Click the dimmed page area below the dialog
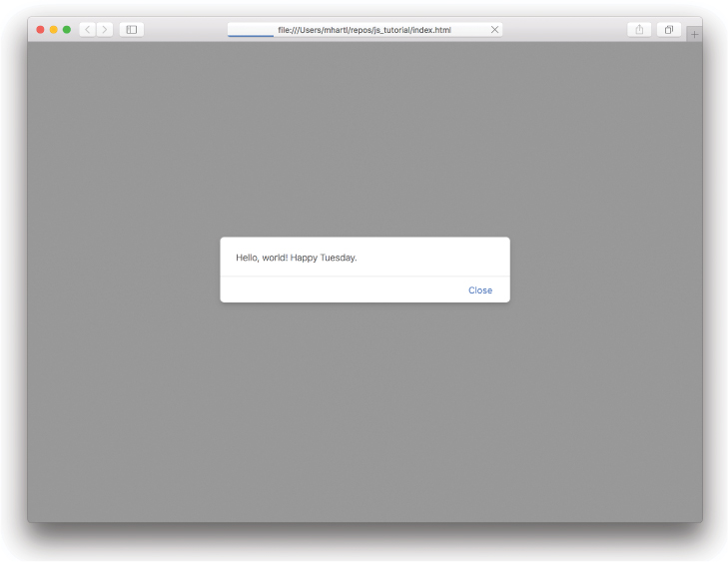 tap(364, 409)
